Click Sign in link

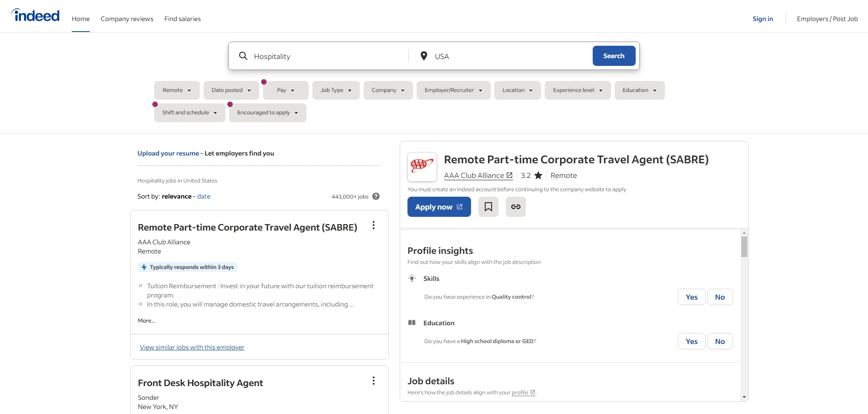click(x=763, y=19)
